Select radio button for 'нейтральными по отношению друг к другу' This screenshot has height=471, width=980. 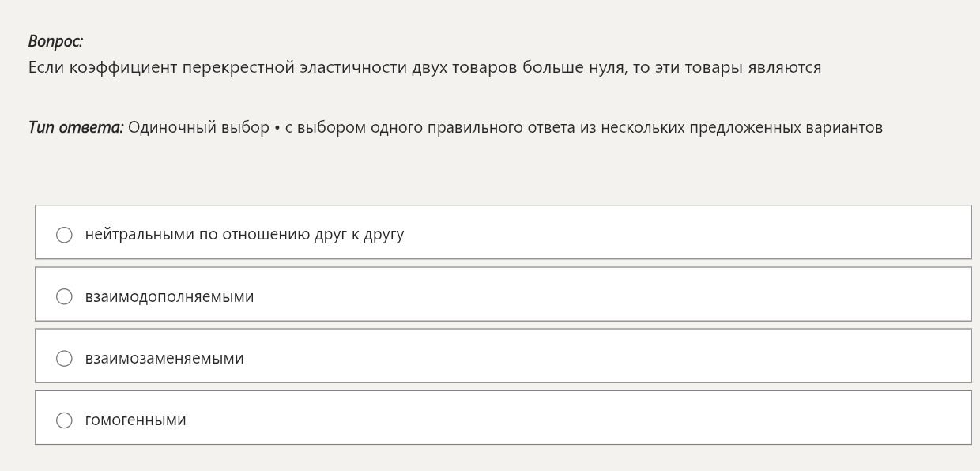64,235
